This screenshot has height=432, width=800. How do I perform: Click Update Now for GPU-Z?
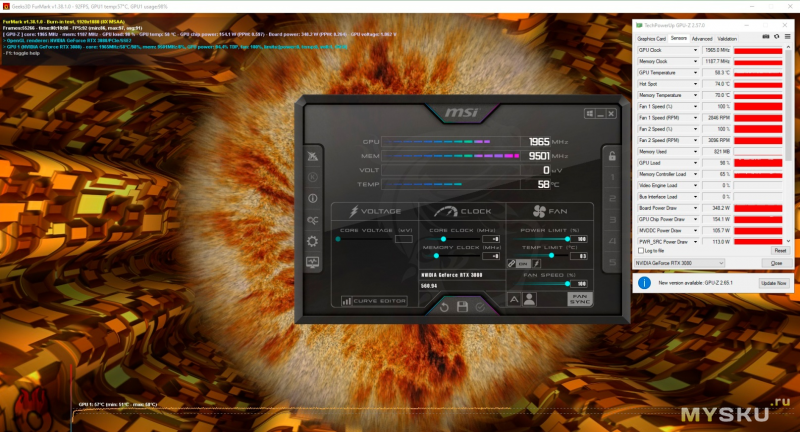[x=773, y=283]
